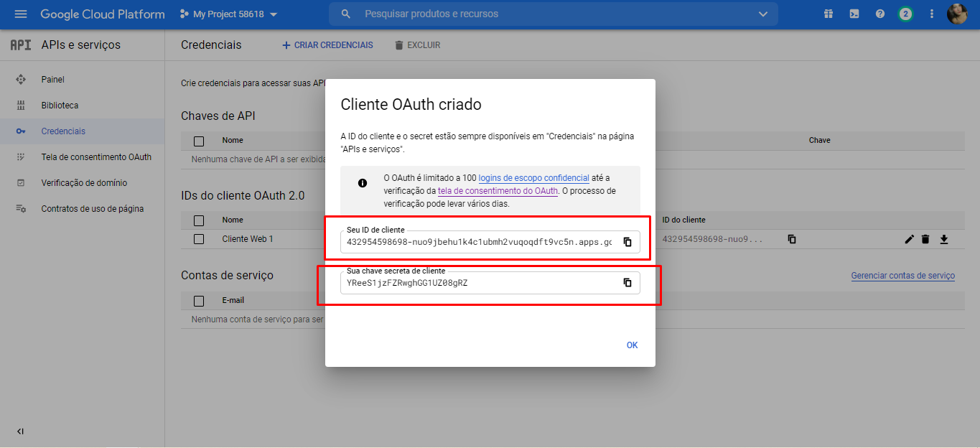Image resolution: width=980 pixels, height=448 pixels.
Task: Toggle the Contas de serviço header checkbox
Action: tap(199, 301)
